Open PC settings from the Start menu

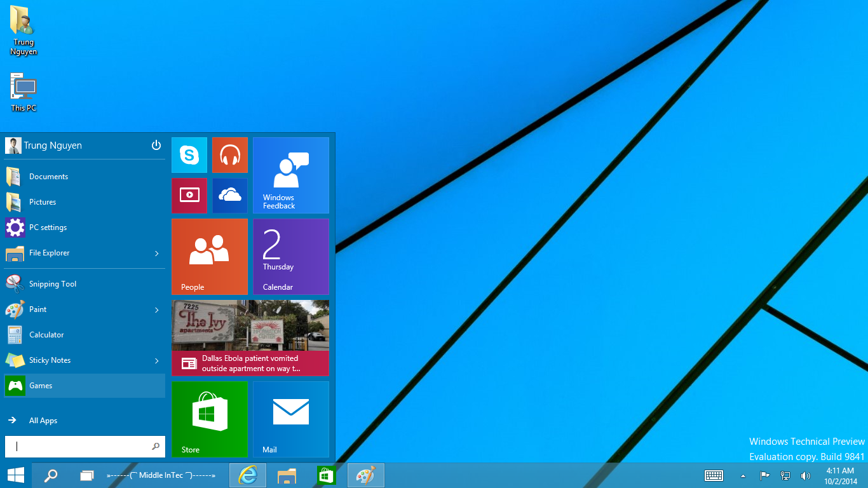click(84, 227)
